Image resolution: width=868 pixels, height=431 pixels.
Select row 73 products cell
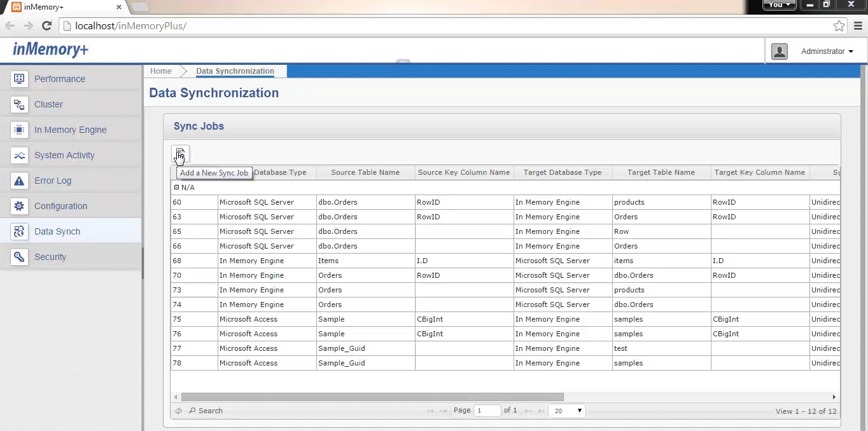[x=662, y=290]
